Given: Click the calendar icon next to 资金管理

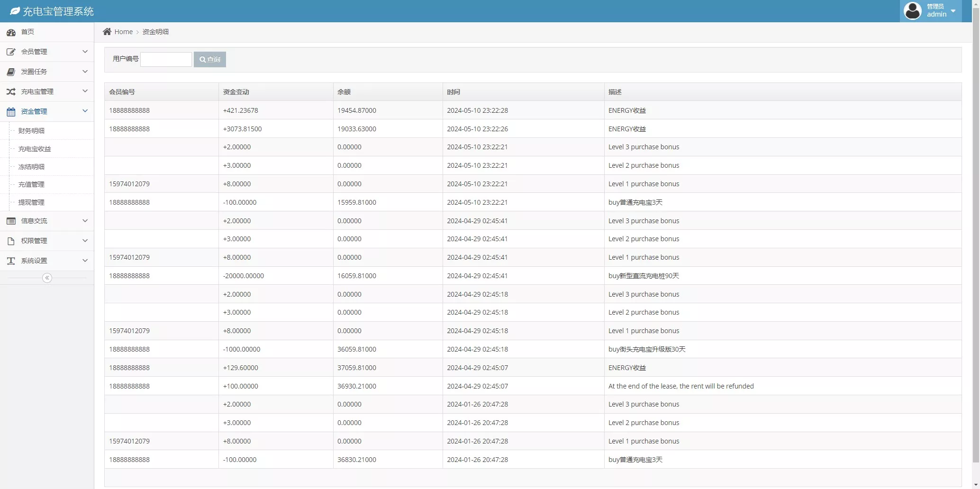Looking at the screenshot, I should [x=11, y=112].
